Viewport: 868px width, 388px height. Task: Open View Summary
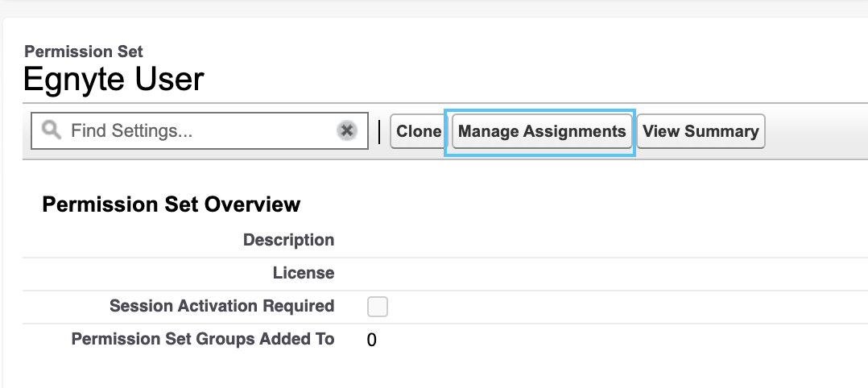coord(701,131)
